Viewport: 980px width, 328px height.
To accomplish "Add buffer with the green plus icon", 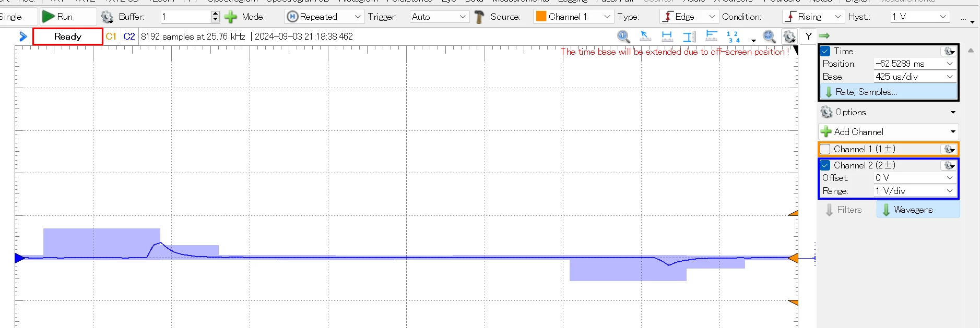I will [230, 17].
